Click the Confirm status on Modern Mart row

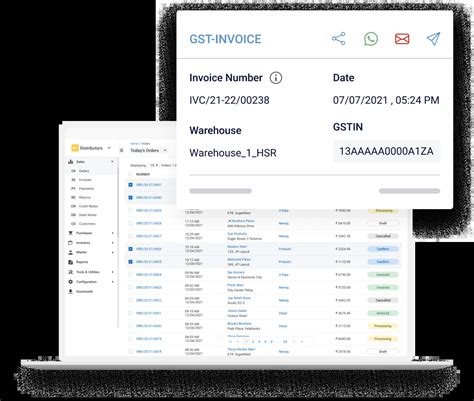(x=383, y=249)
